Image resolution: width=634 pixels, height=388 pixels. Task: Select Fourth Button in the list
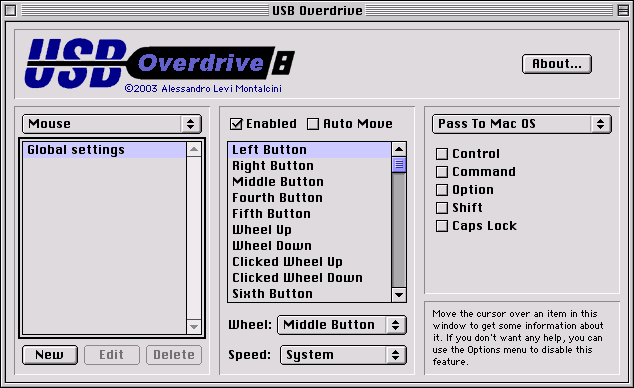310,198
